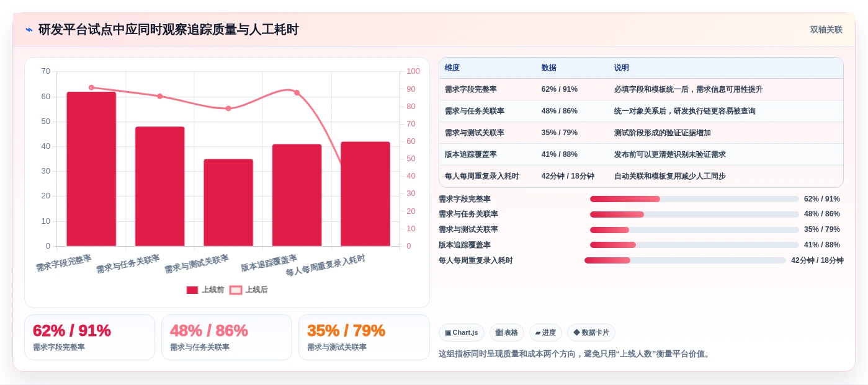Click the 版本追踪覆盖率 bar in the chart
Image resolution: width=868 pixels, height=385 pixels.
coord(297,195)
